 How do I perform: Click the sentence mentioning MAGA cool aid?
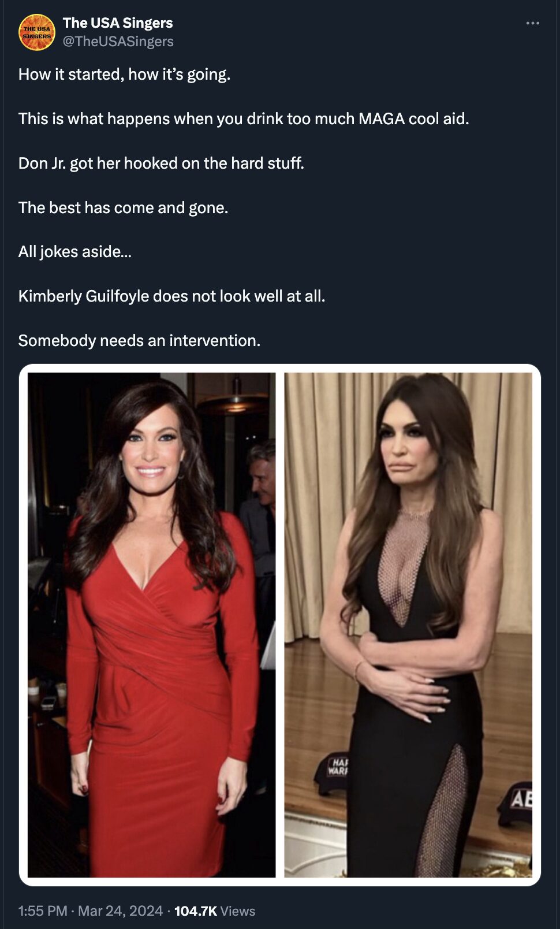point(244,119)
